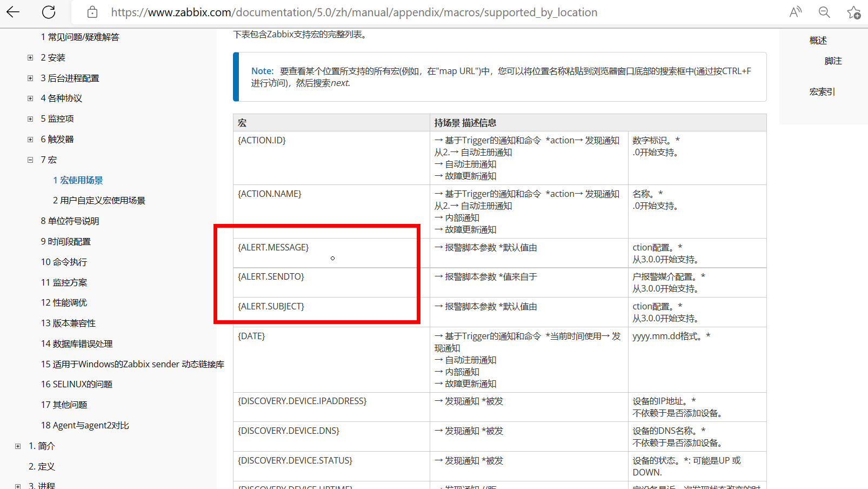
Task: Open '12 性能调优' page
Action: pos(64,302)
